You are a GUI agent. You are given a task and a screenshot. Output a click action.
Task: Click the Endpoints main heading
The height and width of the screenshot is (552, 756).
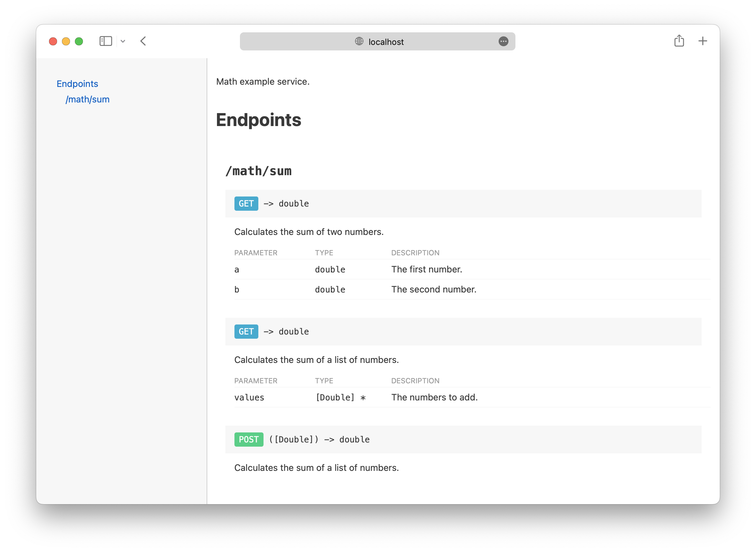click(x=258, y=120)
